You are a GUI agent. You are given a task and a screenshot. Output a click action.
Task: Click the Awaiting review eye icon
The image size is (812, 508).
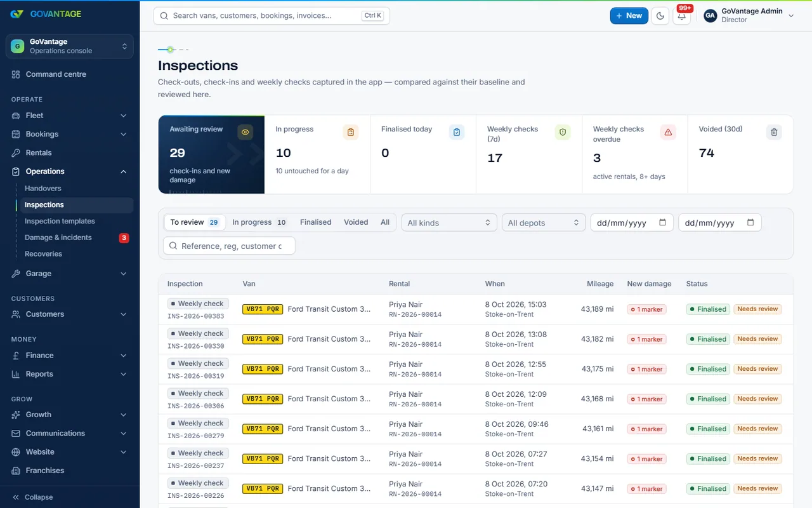pyautogui.click(x=245, y=132)
